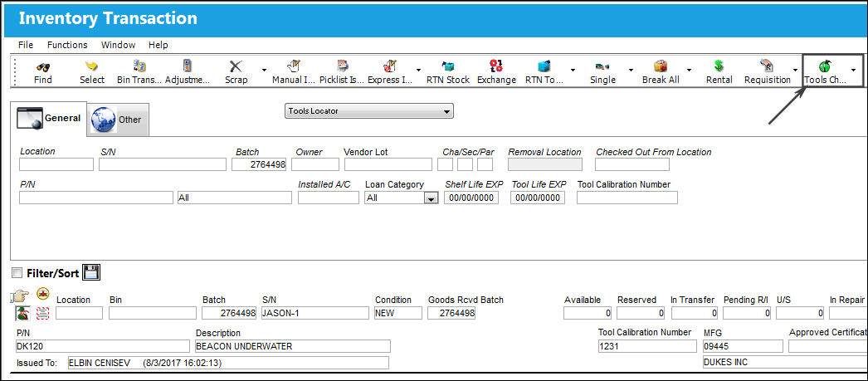
Task: Click the Exchange toolbar icon
Action: click(496, 66)
